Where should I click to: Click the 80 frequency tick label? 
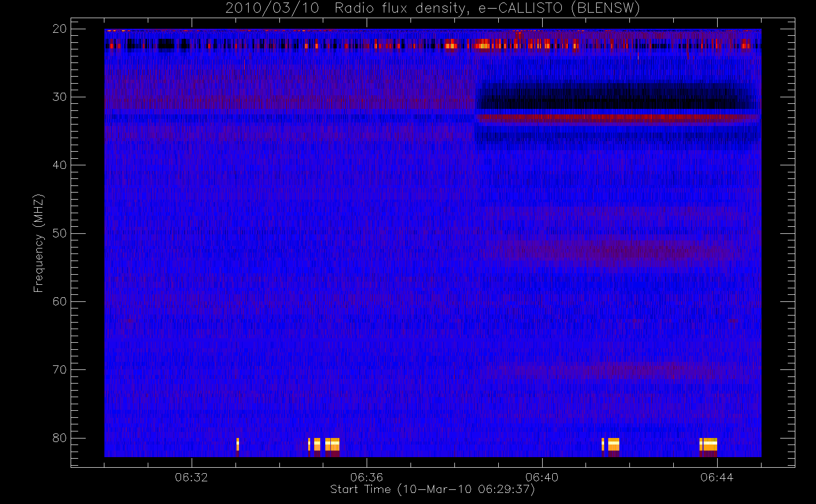60,438
